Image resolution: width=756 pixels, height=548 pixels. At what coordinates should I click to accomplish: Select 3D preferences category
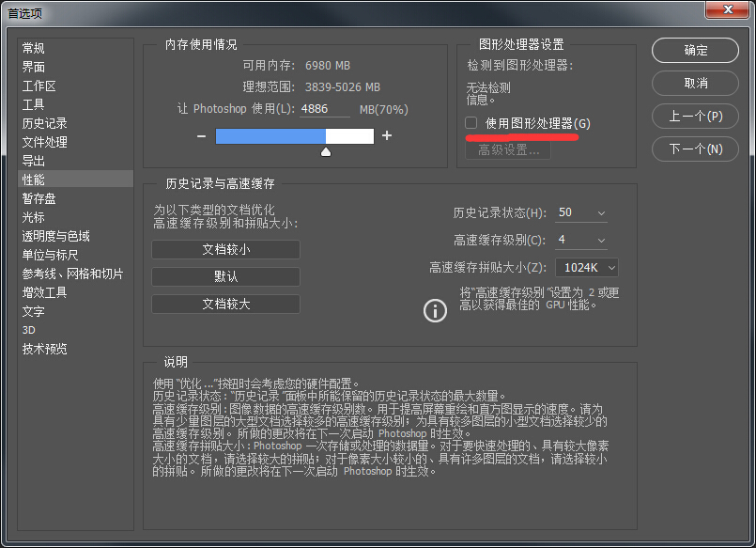coord(75,330)
